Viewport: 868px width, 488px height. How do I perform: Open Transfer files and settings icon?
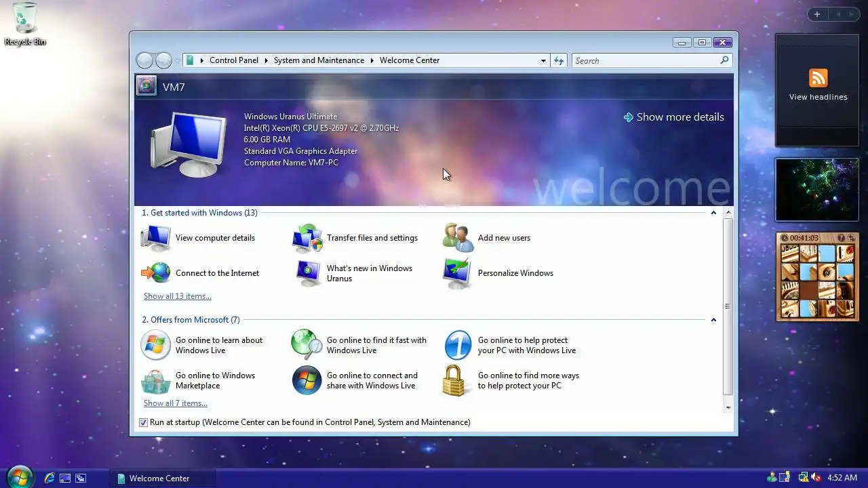[307, 238]
